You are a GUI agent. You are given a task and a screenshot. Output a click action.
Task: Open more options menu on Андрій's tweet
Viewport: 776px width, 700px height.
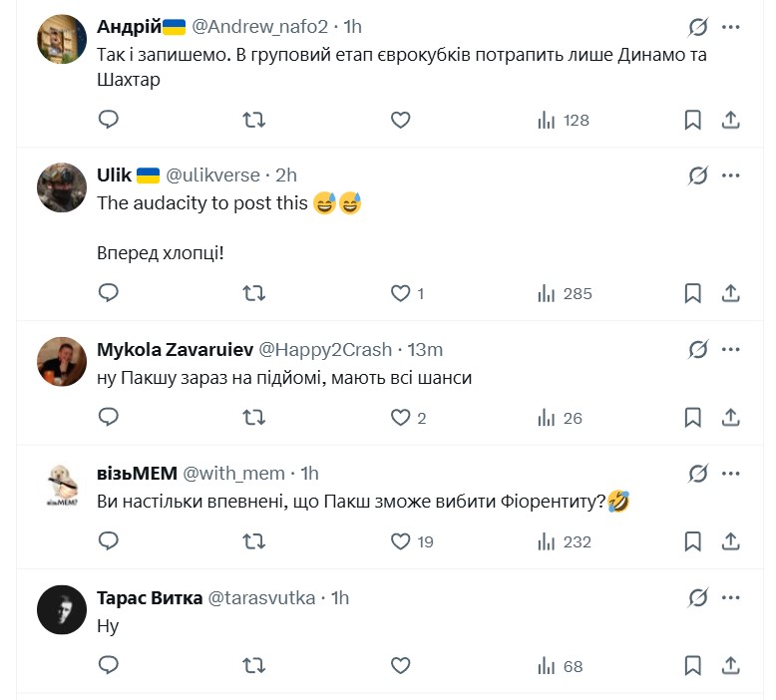(731, 27)
